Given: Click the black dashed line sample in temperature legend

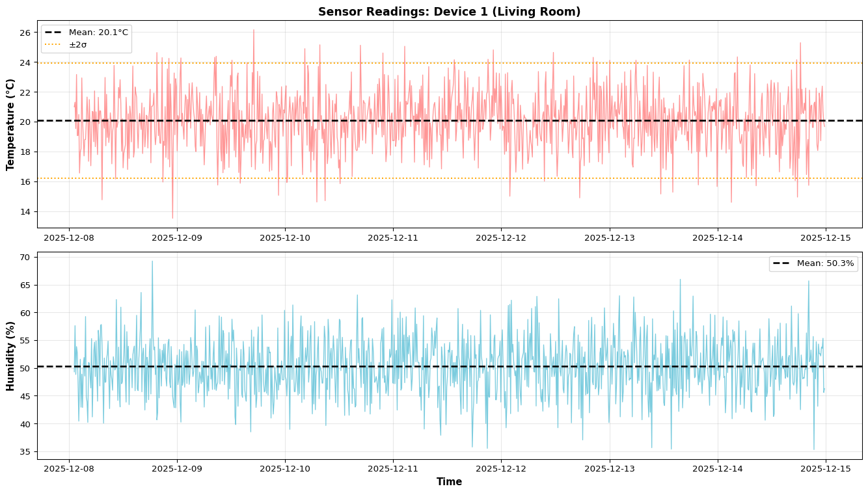Looking at the screenshot, I should click(x=53, y=32).
